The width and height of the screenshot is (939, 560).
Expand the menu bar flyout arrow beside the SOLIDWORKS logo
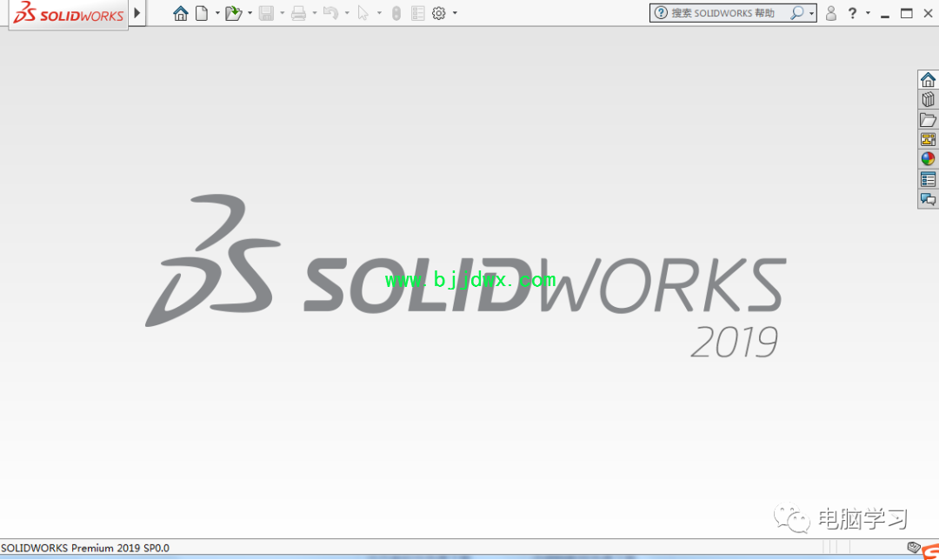(137, 12)
